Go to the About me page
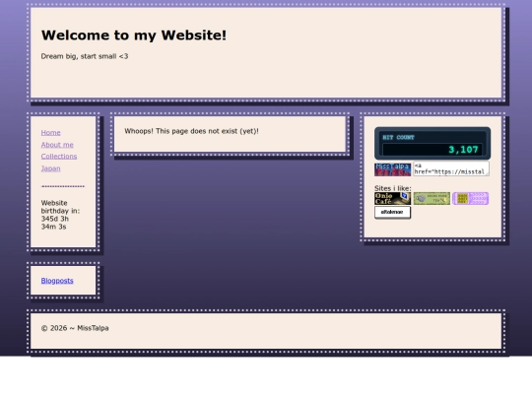The width and height of the screenshot is (532, 399). (57, 145)
